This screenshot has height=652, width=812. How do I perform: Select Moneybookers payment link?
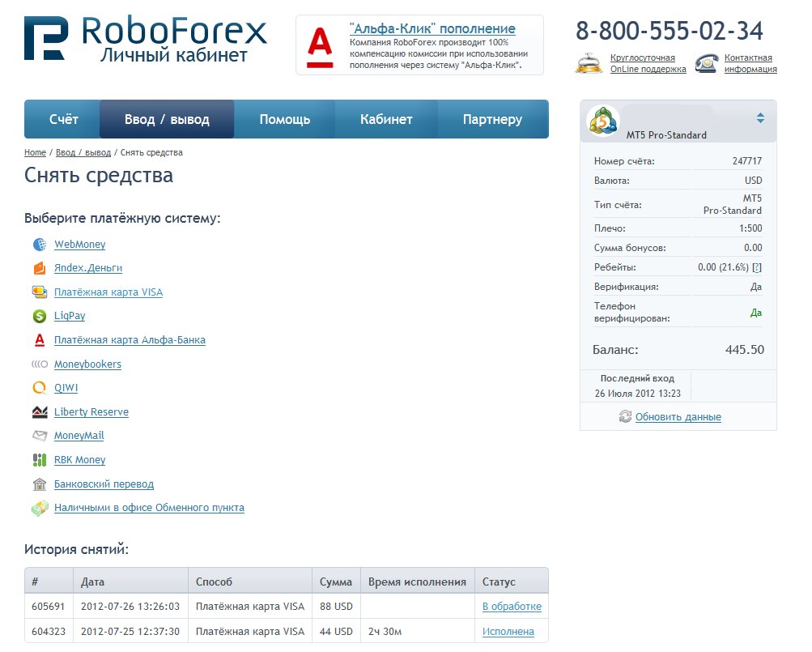[87, 364]
